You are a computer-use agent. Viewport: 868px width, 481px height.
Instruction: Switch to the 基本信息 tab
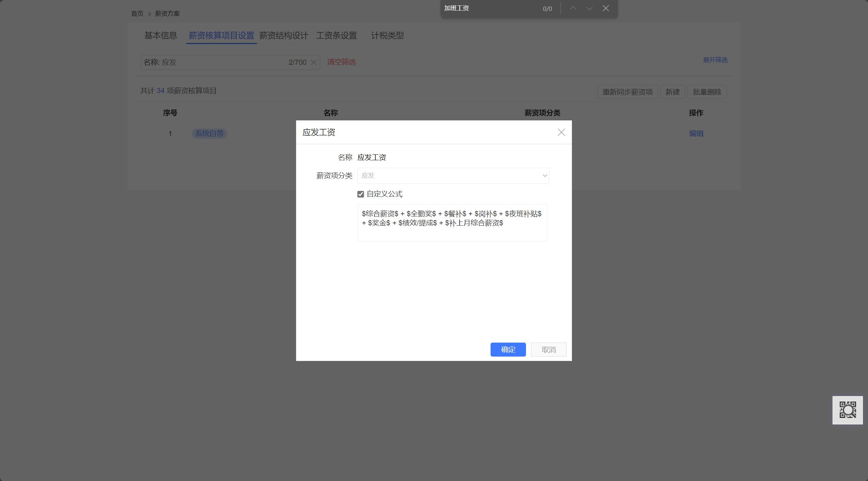160,35
